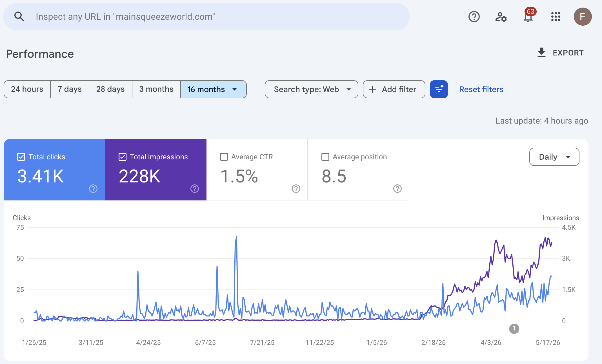Click the 5/17/26 date axis label
The image size is (602, 364).
click(x=548, y=343)
